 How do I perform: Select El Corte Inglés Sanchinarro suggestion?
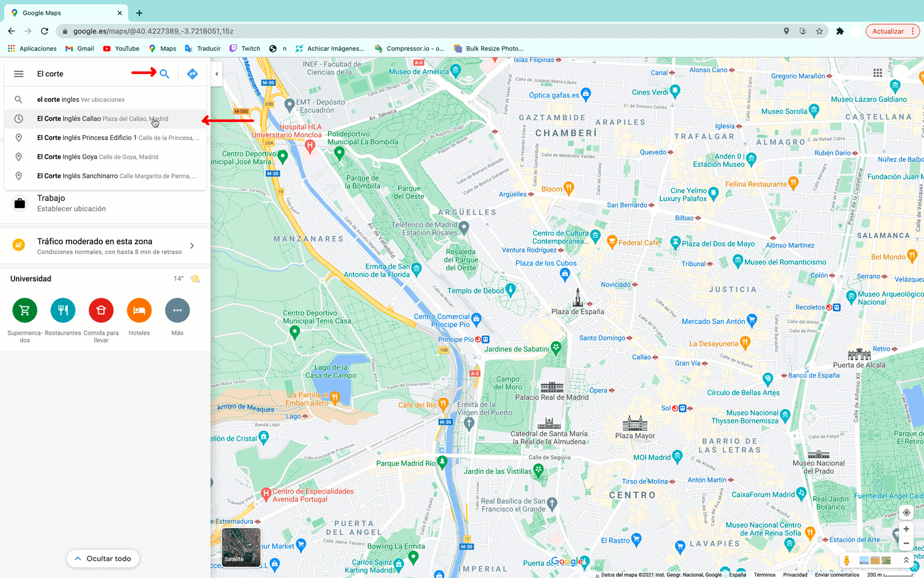click(x=105, y=176)
